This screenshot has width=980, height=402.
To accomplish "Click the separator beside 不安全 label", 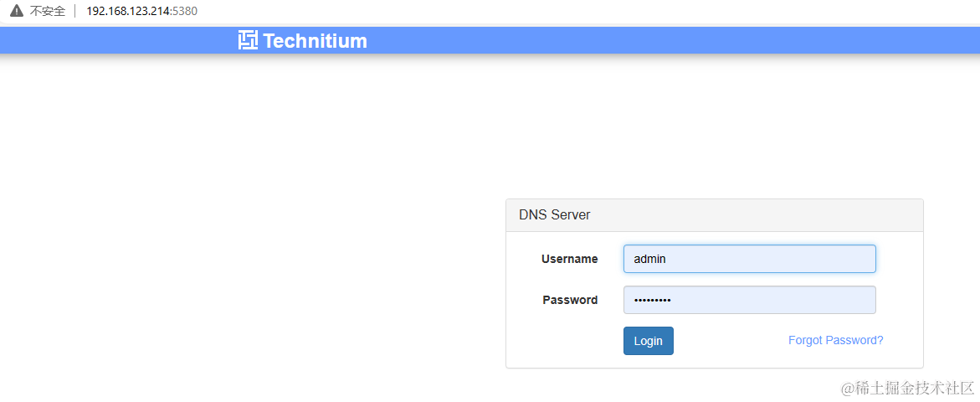I will 75,11.
